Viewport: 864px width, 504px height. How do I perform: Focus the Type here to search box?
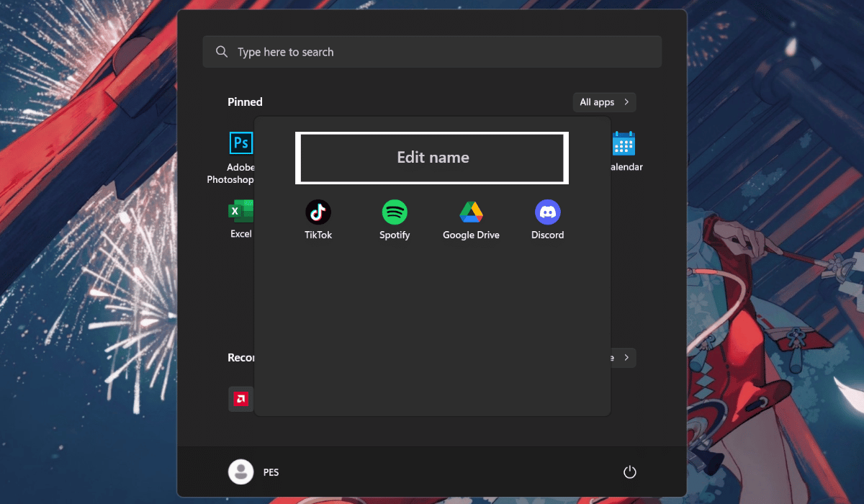point(432,52)
